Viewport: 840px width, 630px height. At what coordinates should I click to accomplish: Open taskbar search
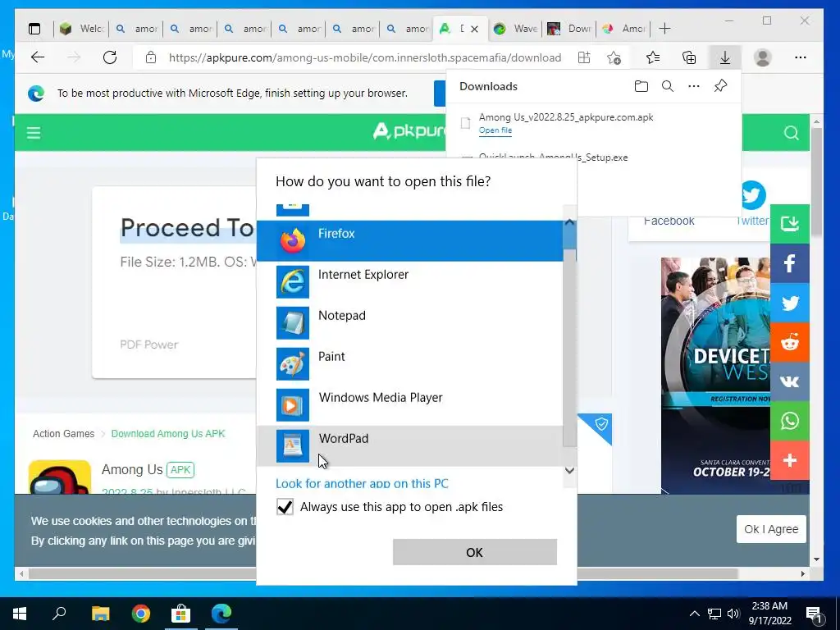tap(59, 614)
